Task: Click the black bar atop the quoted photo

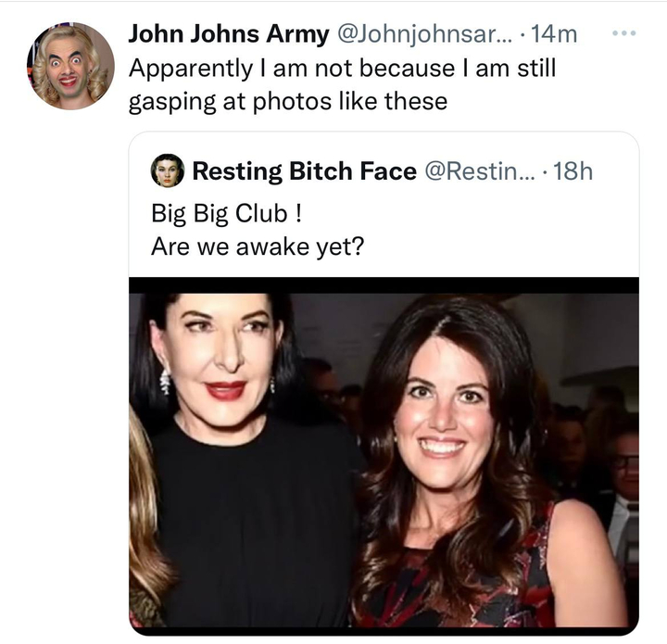Action: 384,285
